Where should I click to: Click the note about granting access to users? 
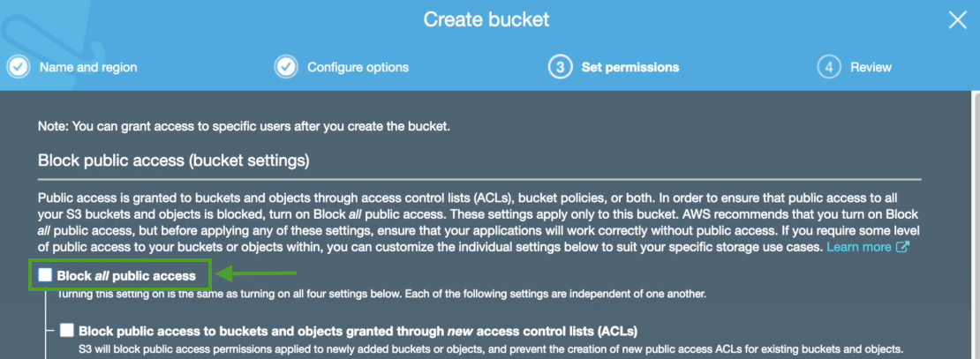244,126
